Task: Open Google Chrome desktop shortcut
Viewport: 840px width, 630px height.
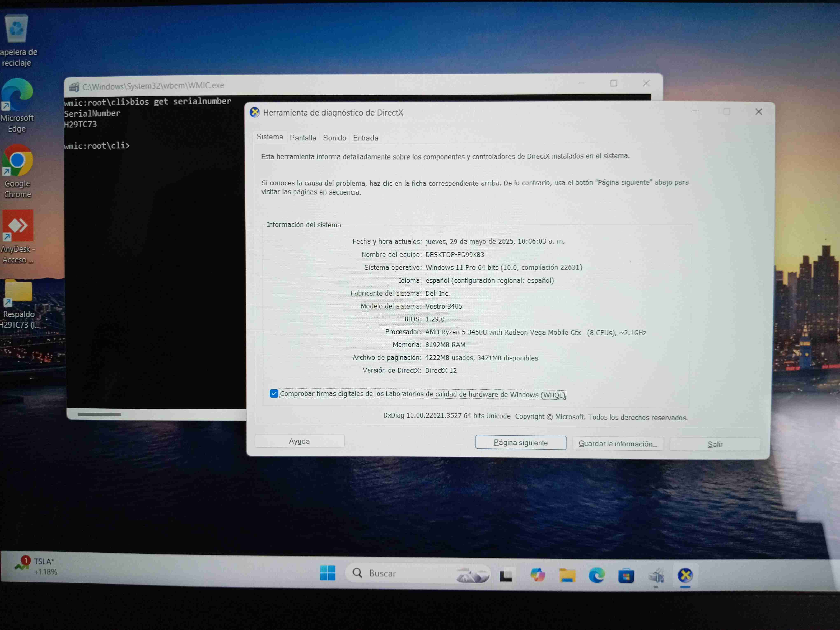Action: pyautogui.click(x=17, y=171)
